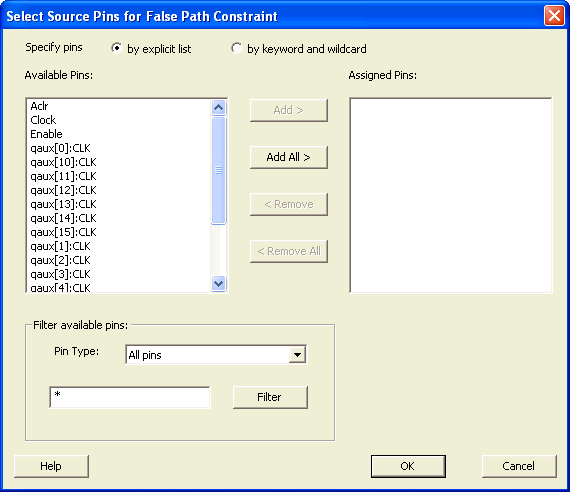Select qaux[0]:CLK in the list
The width and height of the screenshot is (570, 492).
click(60, 148)
